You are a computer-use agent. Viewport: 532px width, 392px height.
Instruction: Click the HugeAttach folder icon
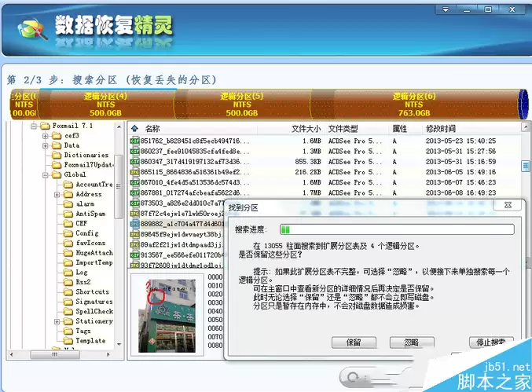[x=68, y=253]
